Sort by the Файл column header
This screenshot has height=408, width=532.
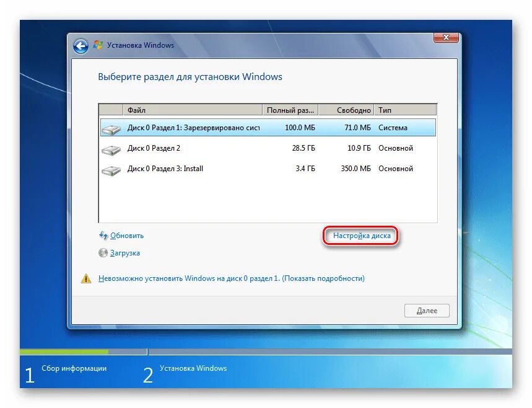coord(193,110)
